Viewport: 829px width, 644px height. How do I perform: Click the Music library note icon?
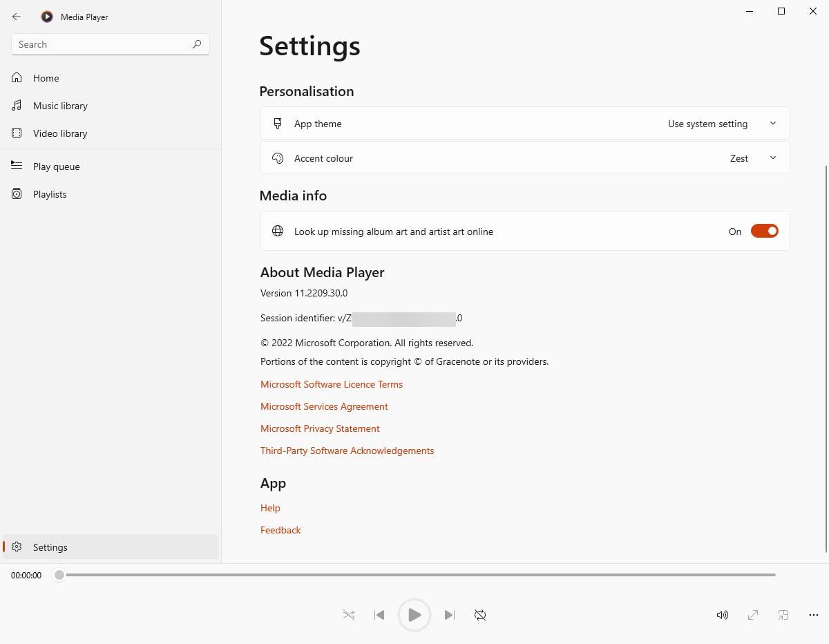[17, 105]
